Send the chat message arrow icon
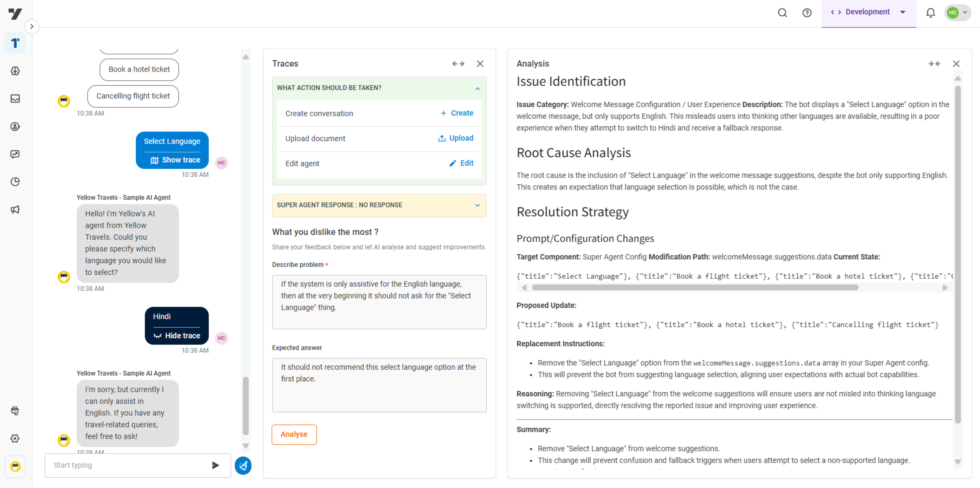Image resolution: width=980 pixels, height=488 pixels. point(215,465)
